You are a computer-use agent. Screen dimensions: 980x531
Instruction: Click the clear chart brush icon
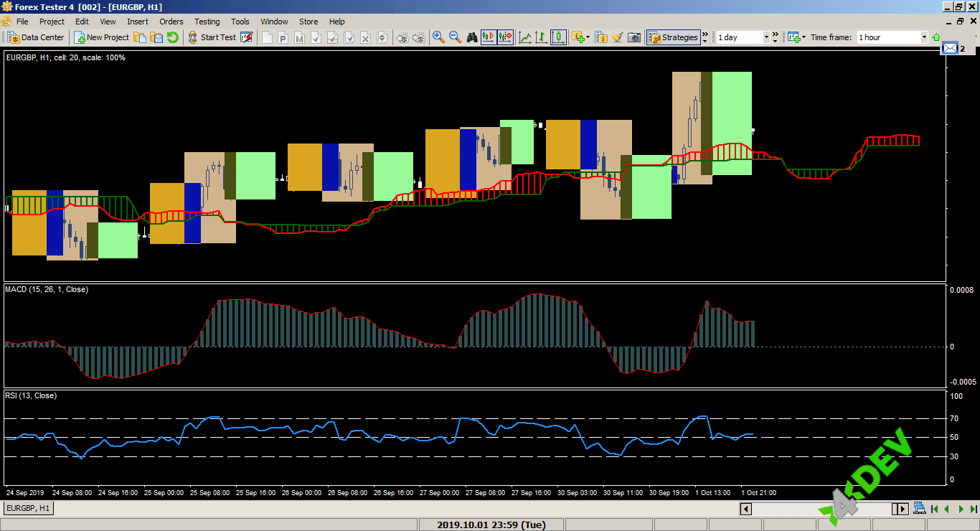click(x=618, y=37)
